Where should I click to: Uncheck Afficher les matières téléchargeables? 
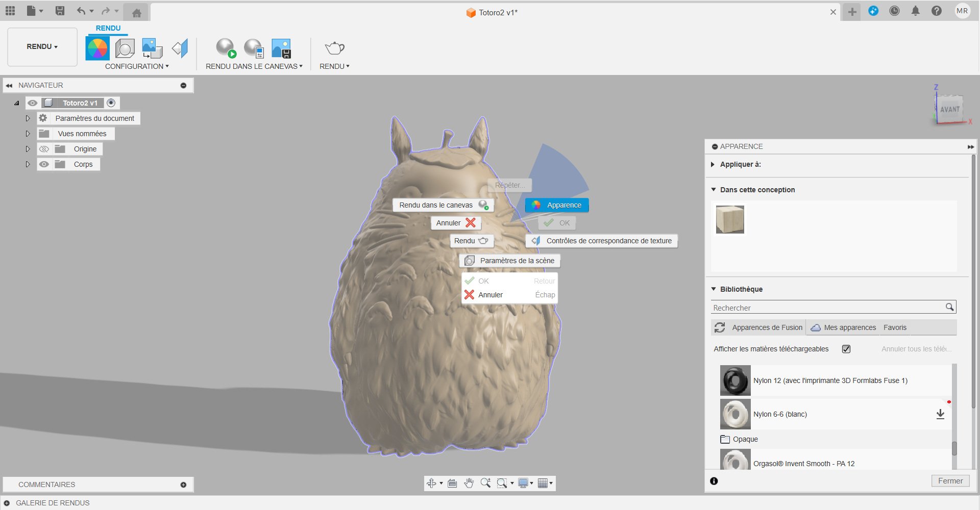pyautogui.click(x=846, y=349)
